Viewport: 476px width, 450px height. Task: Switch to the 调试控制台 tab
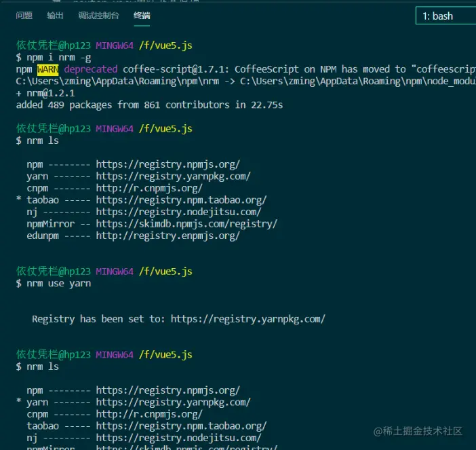[99, 16]
